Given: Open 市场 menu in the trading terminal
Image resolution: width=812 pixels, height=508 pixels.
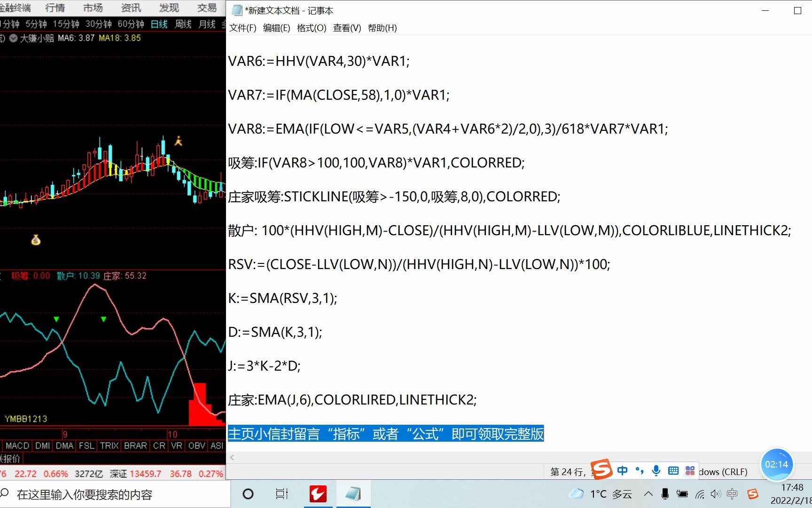Looking at the screenshot, I should pyautogui.click(x=93, y=8).
